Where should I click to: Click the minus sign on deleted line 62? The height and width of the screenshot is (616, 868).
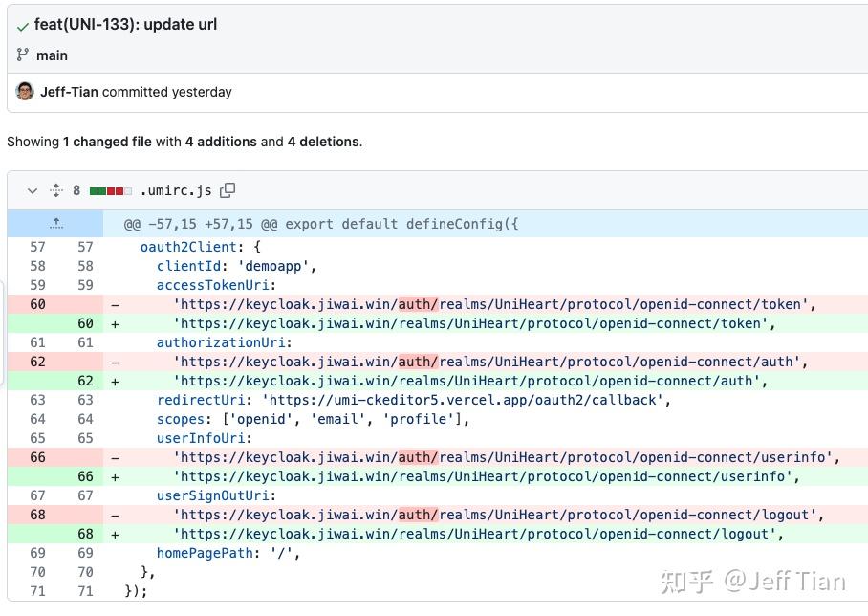coord(115,362)
